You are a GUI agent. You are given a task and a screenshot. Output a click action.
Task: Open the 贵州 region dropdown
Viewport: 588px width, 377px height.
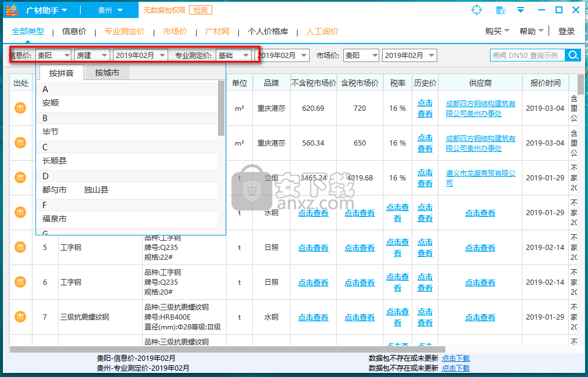point(110,10)
